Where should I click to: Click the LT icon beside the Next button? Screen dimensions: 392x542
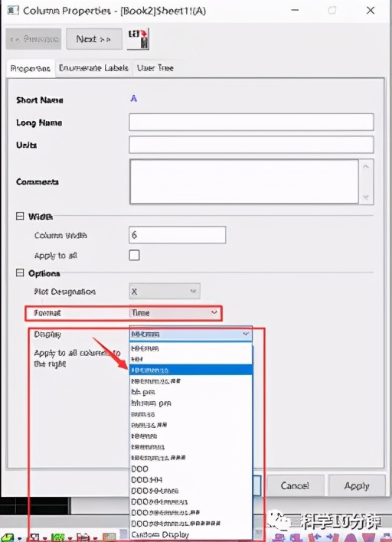pyautogui.click(x=139, y=39)
